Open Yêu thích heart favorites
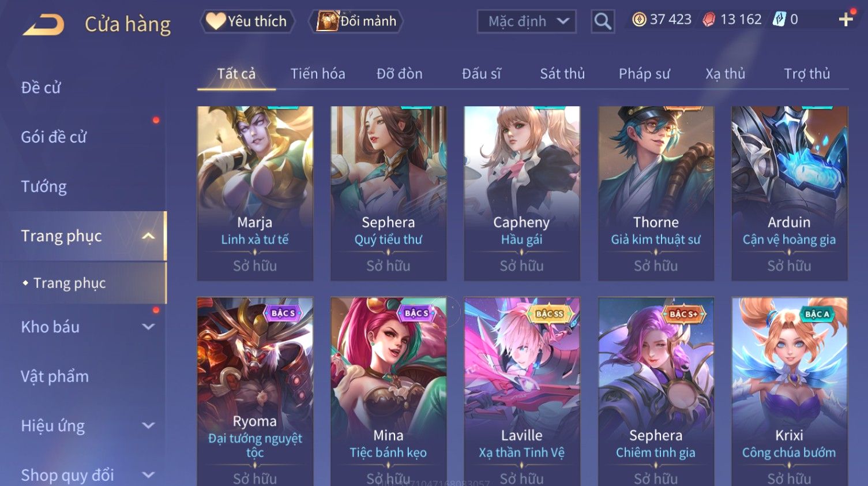Image resolution: width=868 pixels, height=486 pixels. point(247,21)
